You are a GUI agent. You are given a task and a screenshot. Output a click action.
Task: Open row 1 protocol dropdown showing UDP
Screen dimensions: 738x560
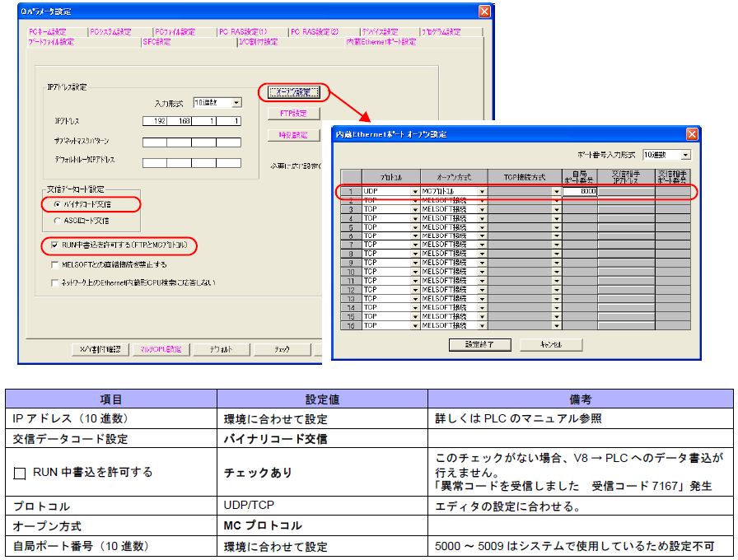point(414,191)
